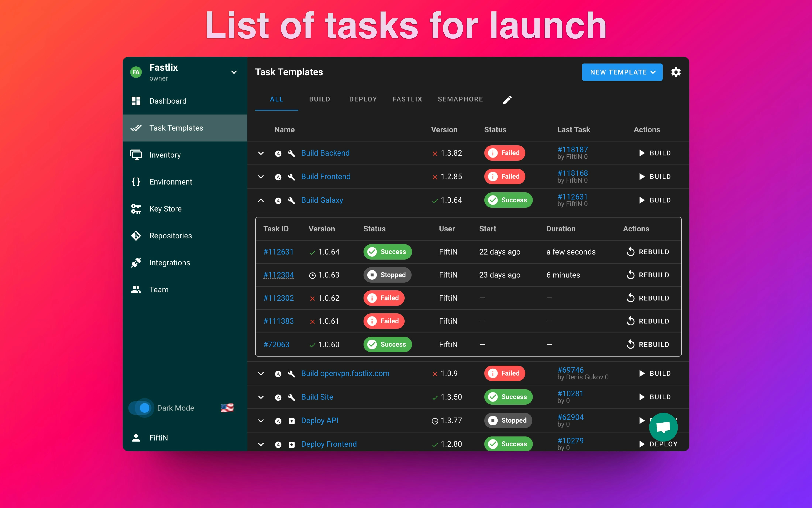Switch to the DEPLOY tab
This screenshot has width=812, height=508.
(363, 99)
